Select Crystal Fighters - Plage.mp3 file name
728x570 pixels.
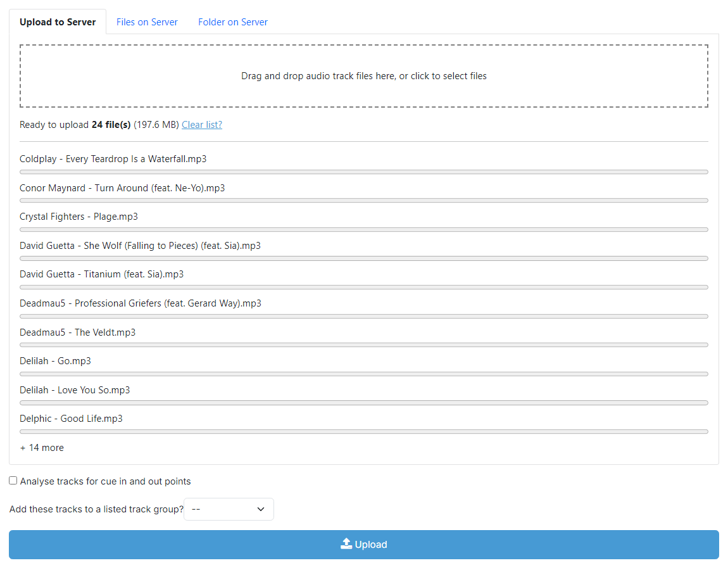click(x=78, y=217)
